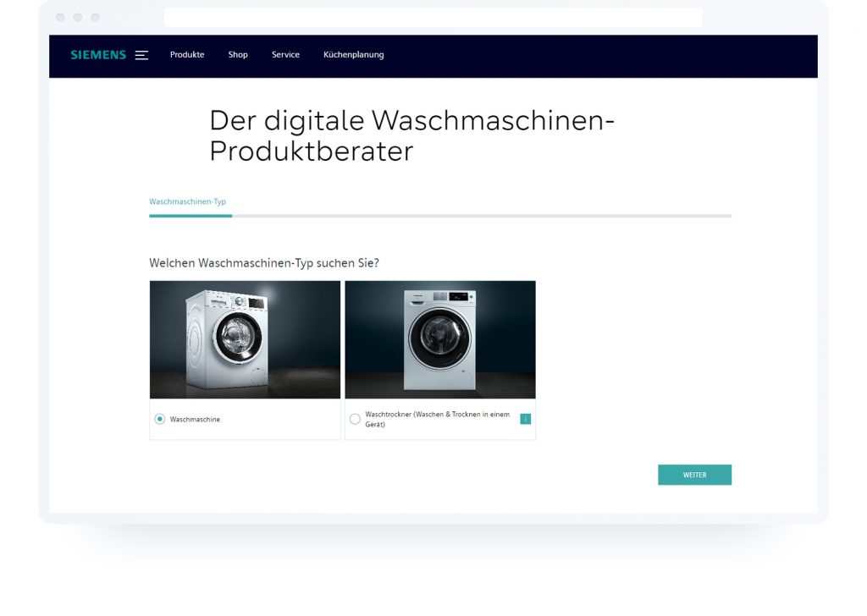The height and width of the screenshot is (616, 867).
Task: Focus the browser address bar
Action: tap(433, 18)
